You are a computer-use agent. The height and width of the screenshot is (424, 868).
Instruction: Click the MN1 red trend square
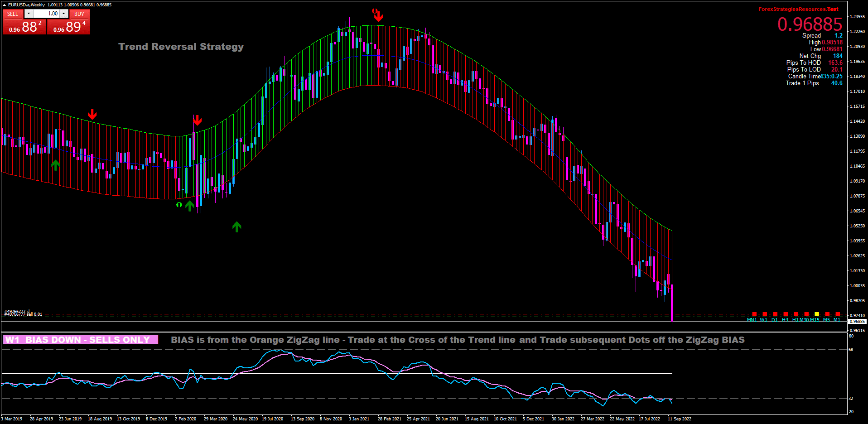pos(754,314)
